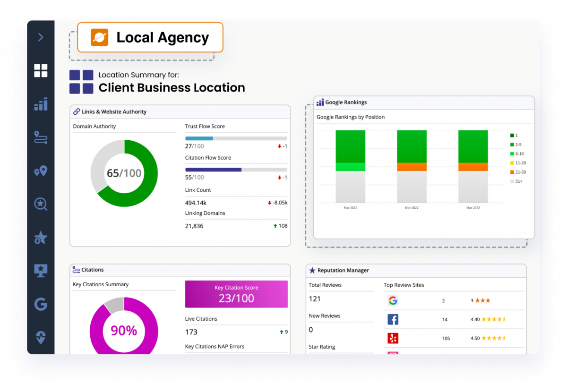Expand the collapsed sidebar with chevron arrow
567x392 pixels.
[41, 37]
